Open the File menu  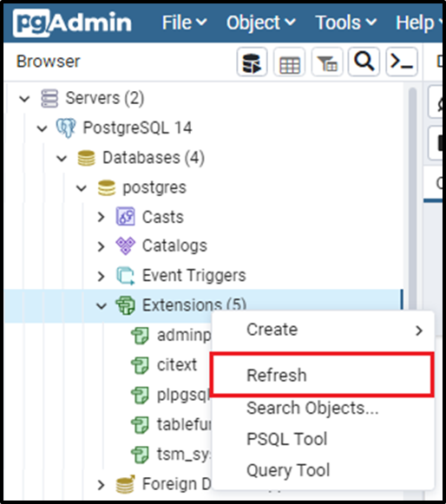tap(184, 23)
